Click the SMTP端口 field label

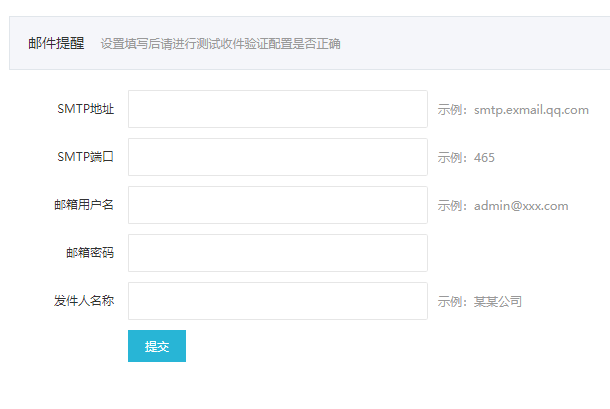tap(85, 157)
